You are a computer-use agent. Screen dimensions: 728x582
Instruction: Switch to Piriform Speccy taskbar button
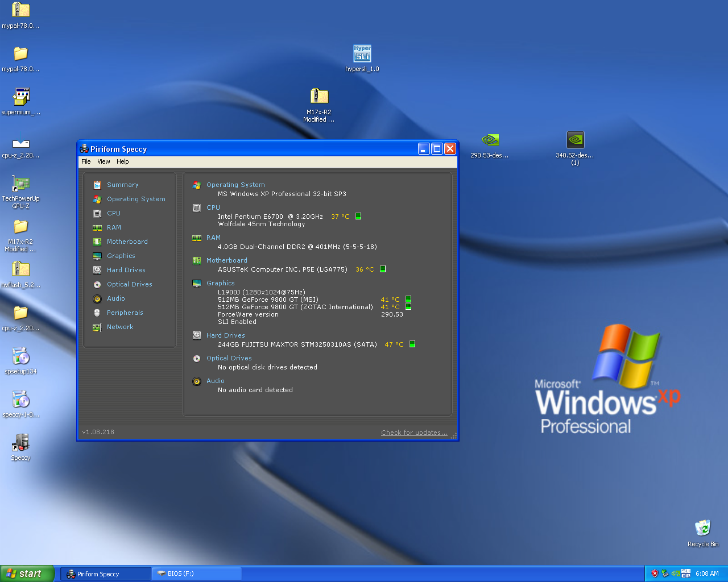[106, 574]
